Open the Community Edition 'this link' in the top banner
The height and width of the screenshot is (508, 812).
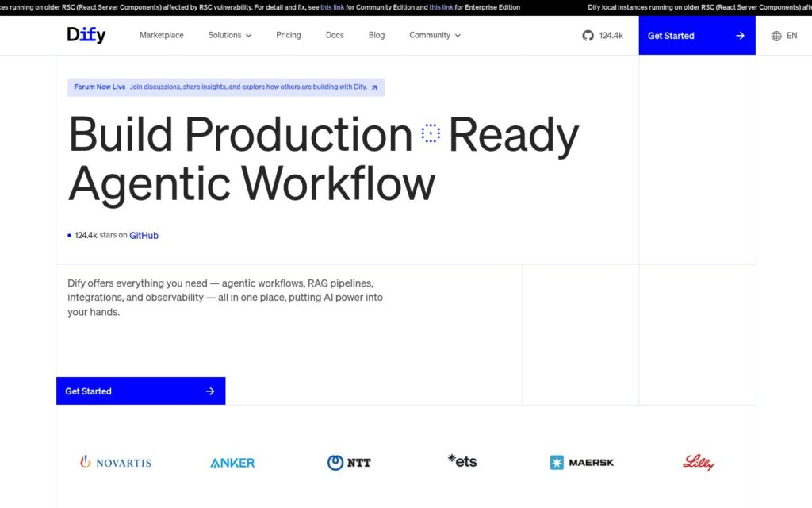point(332,7)
